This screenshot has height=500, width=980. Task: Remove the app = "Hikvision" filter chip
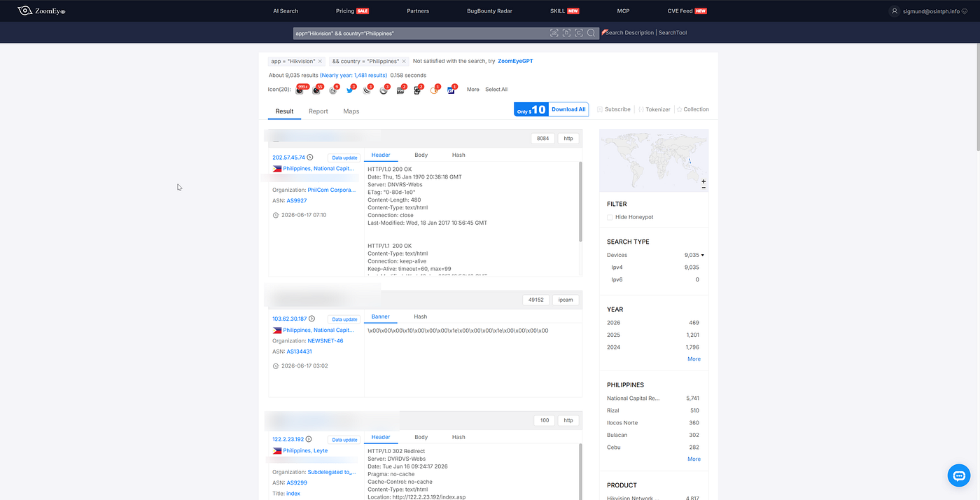(320, 62)
